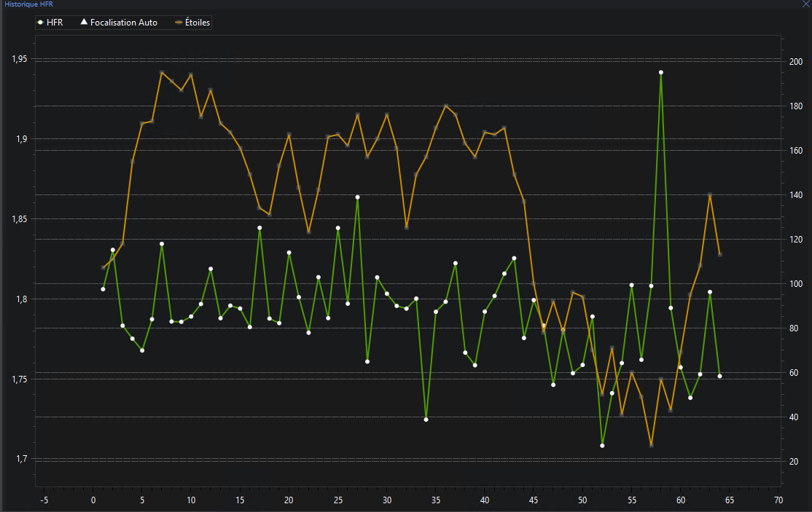Click the white triangle Focalisation Auto marker
This screenshot has width=812, height=512.
click(x=84, y=23)
